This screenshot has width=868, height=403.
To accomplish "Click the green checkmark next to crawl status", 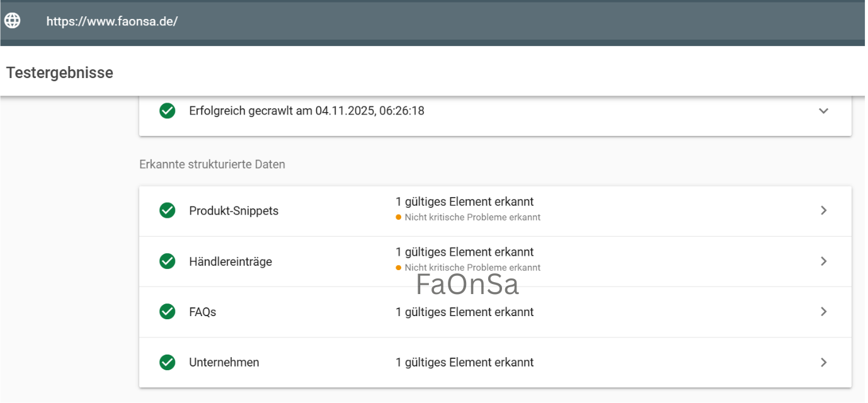I will 167,111.
